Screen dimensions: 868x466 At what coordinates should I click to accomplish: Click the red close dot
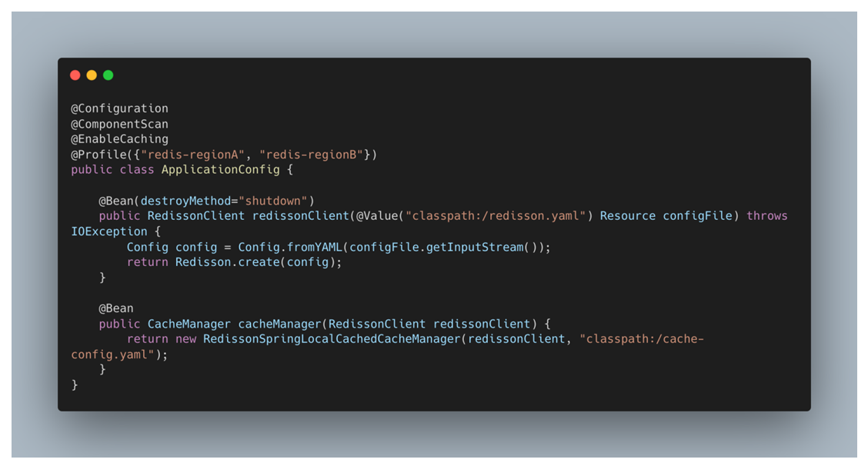tap(75, 75)
